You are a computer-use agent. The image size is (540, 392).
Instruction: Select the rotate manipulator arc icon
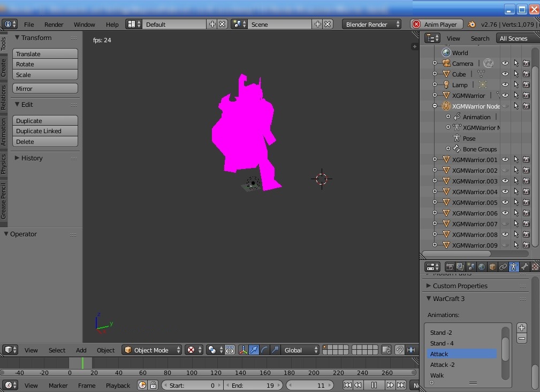pyautogui.click(x=264, y=350)
